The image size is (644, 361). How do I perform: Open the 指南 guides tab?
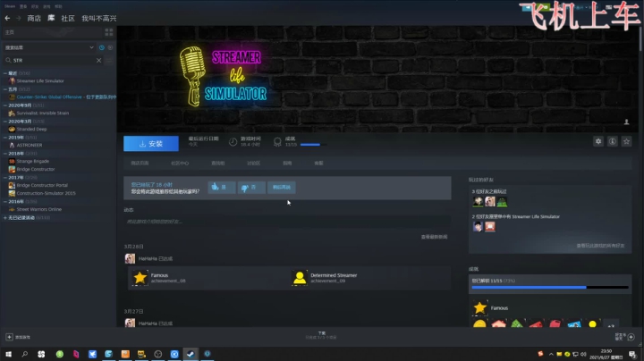point(287,164)
